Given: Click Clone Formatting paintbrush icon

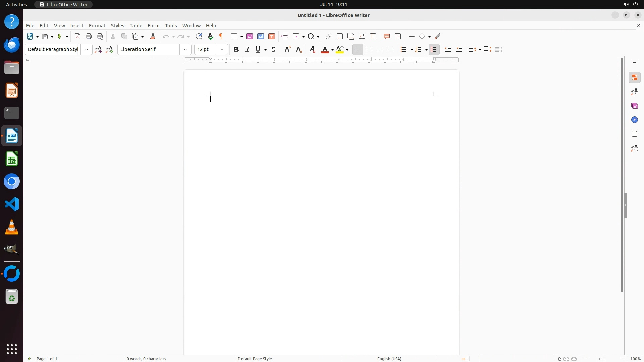Looking at the screenshot, I should point(153,36).
